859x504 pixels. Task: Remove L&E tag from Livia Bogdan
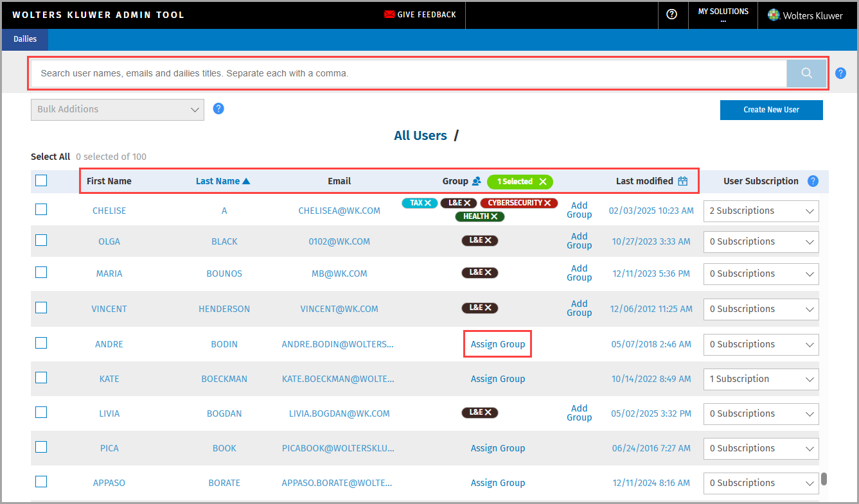click(x=488, y=412)
